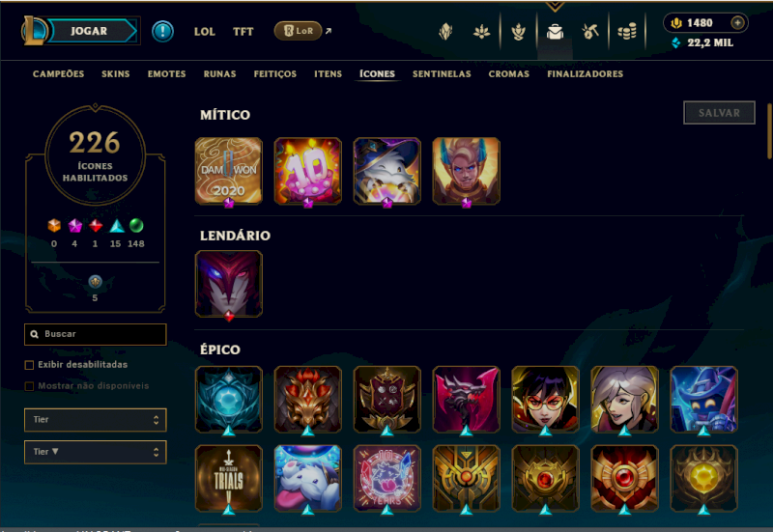Viewport: 773px width, 532px height.
Task: Toggle Mostrar não disponíveis checkbox
Action: coord(29,386)
